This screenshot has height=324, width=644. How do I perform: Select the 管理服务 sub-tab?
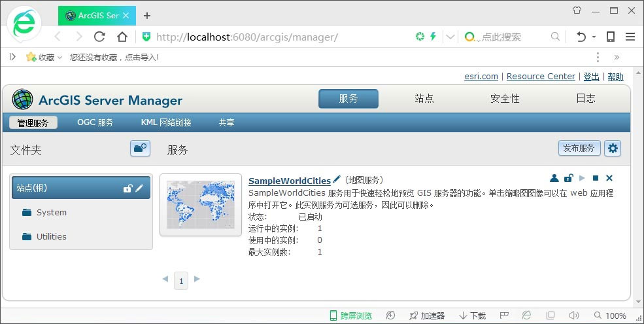coord(33,122)
